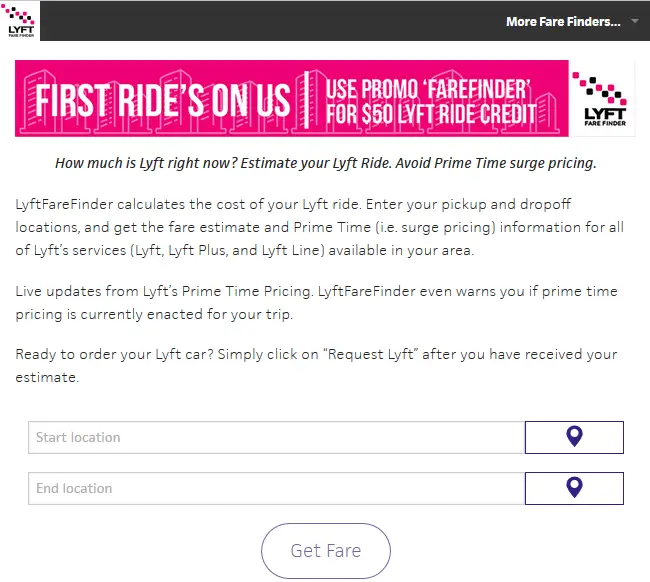The image size is (650, 582).
Task: Use current location pin for Start location
Action: 574,437
